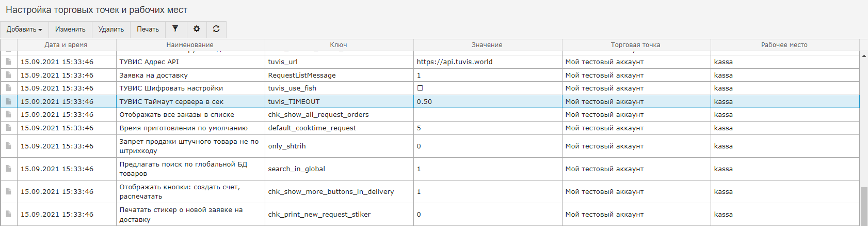Open the Добавить dropdown menu
Screen dimensions: 868x226
[24, 29]
